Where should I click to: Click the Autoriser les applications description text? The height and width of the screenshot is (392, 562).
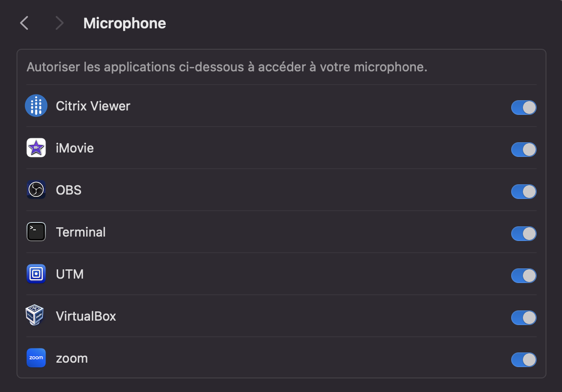[x=227, y=67]
